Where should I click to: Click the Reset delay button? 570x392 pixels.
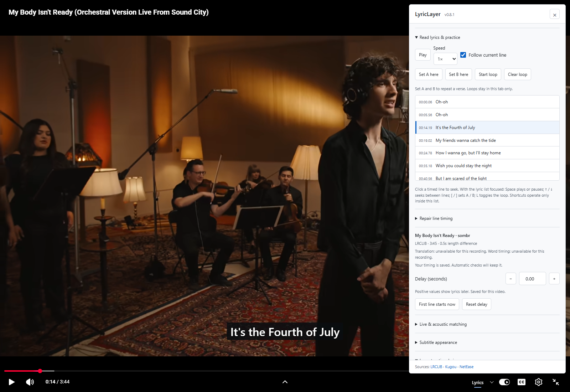coord(477,304)
